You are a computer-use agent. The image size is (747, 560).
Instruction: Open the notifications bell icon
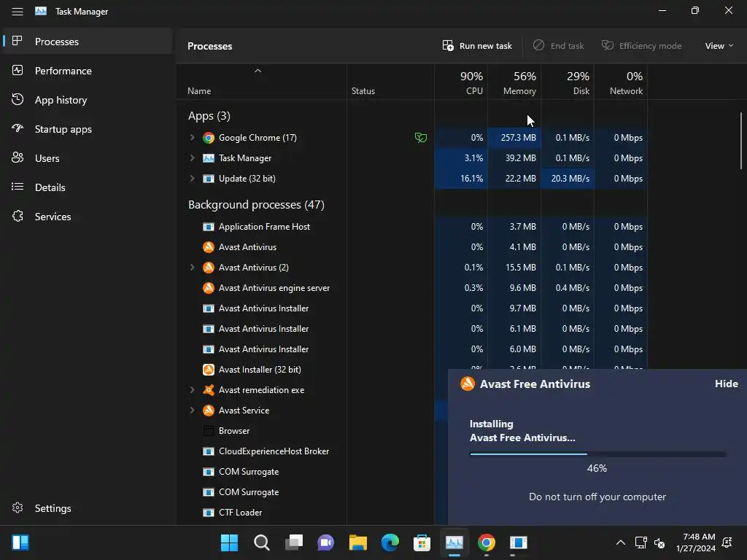point(727,542)
